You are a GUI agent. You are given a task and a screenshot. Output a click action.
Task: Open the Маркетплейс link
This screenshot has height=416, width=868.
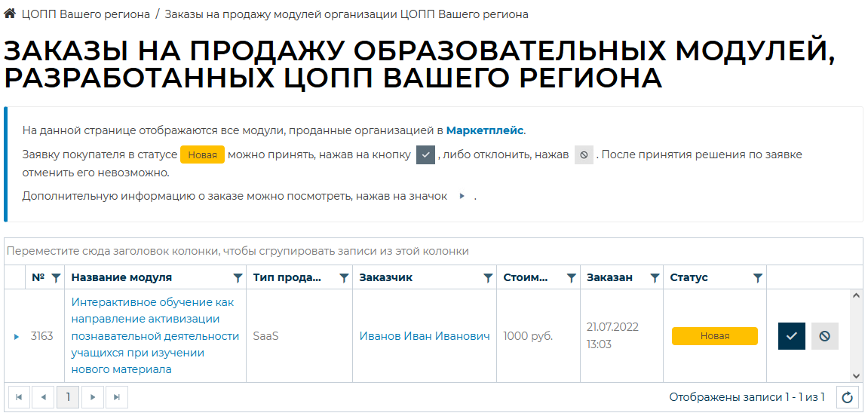coord(484,130)
